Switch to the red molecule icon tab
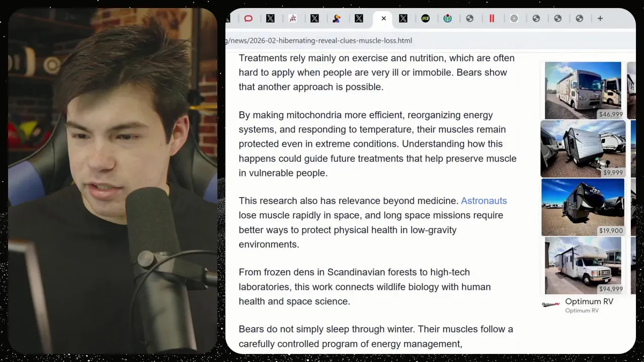The height and width of the screenshot is (362, 644). click(x=293, y=19)
